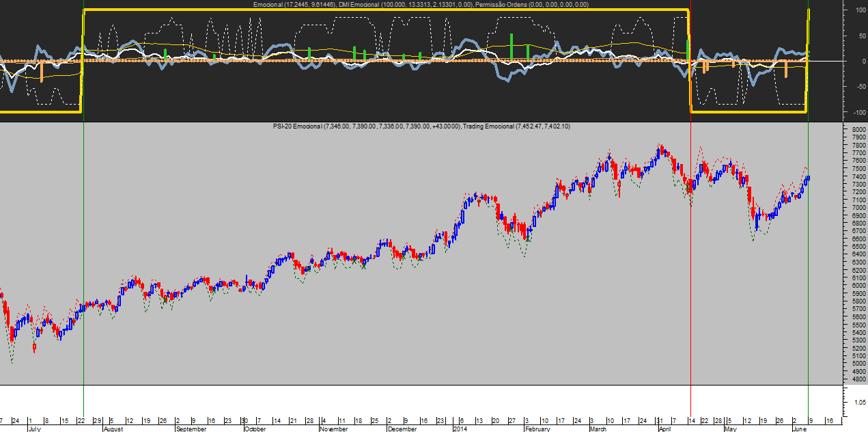Click the '2014' year label on time axis
Viewport: 868px width, 432px height.
click(x=460, y=429)
